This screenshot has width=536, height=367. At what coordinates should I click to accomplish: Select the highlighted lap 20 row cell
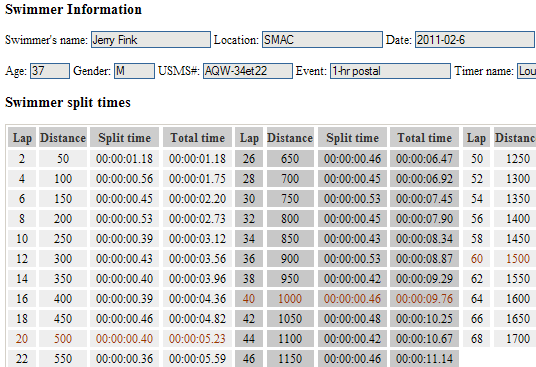coord(22,339)
